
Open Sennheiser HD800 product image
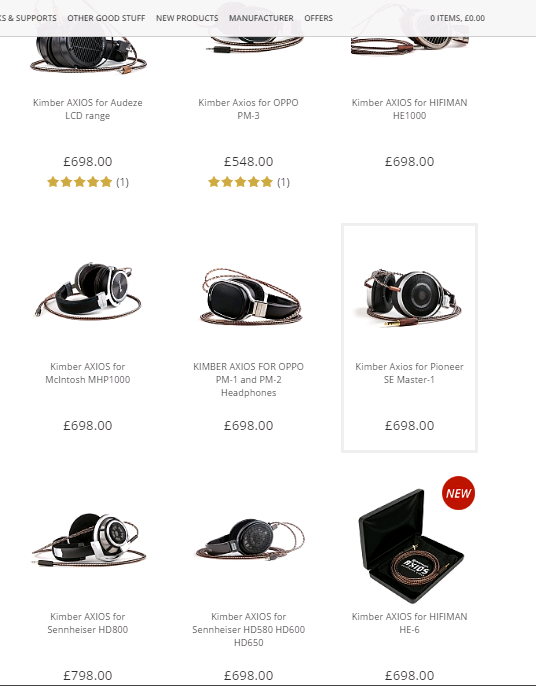88,540
